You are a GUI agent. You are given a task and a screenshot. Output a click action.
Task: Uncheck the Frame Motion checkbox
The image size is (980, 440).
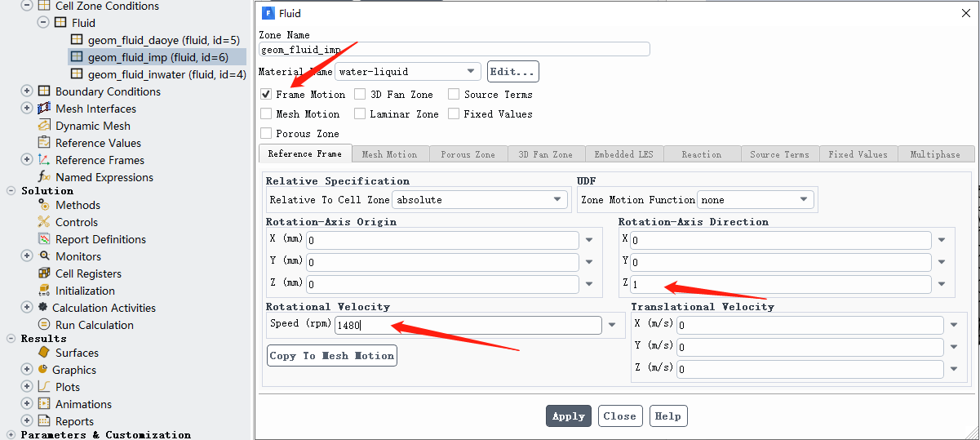coord(266,95)
